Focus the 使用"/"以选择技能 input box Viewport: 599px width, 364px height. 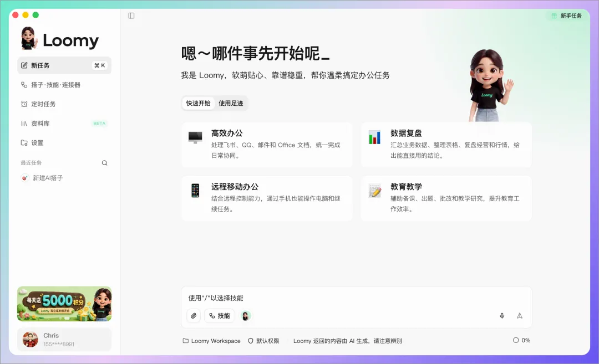(356, 298)
